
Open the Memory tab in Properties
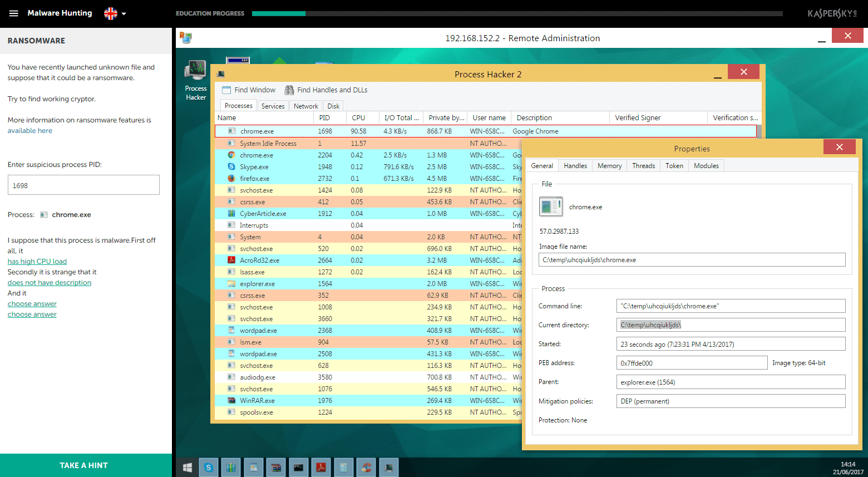click(609, 166)
